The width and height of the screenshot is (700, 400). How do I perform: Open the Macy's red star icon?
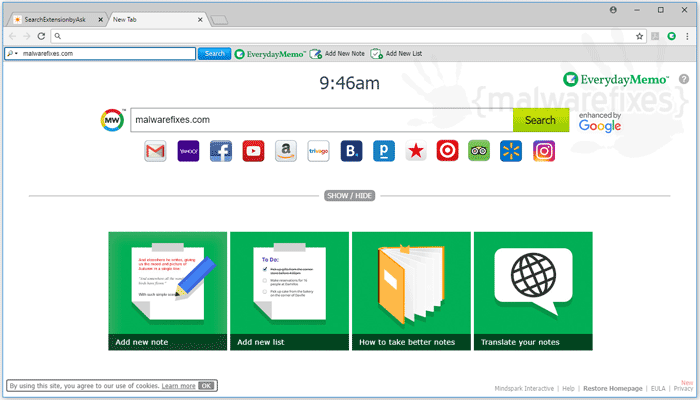[416, 151]
